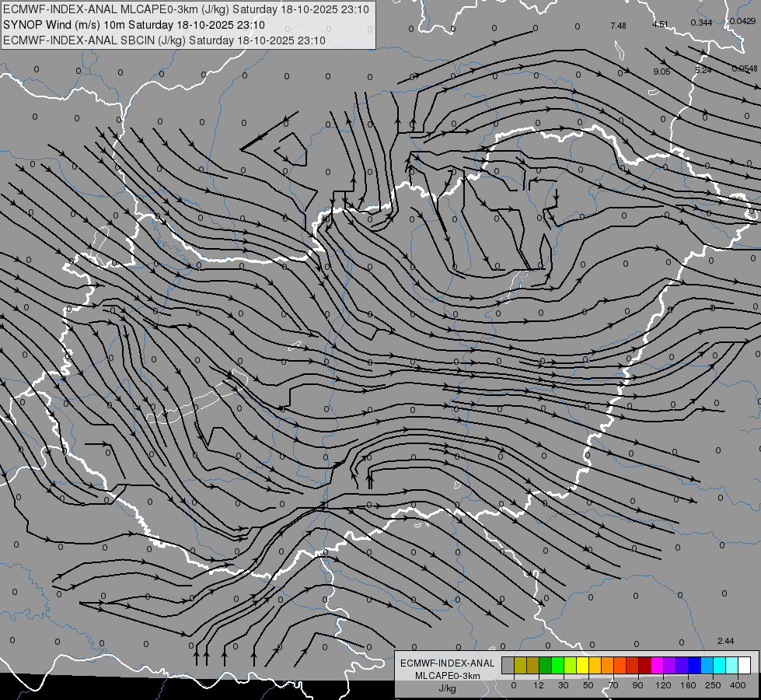Select the dark red legend swatch
This screenshot has width=761, height=700.
pyautogui.click(x=644, y=665)
